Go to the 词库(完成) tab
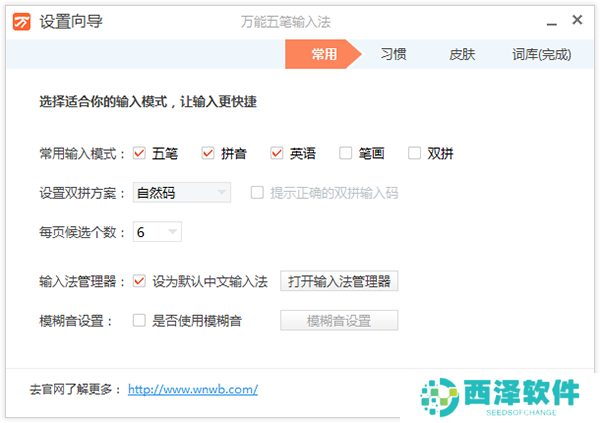600x423 pixels. [x=541, y=54]
